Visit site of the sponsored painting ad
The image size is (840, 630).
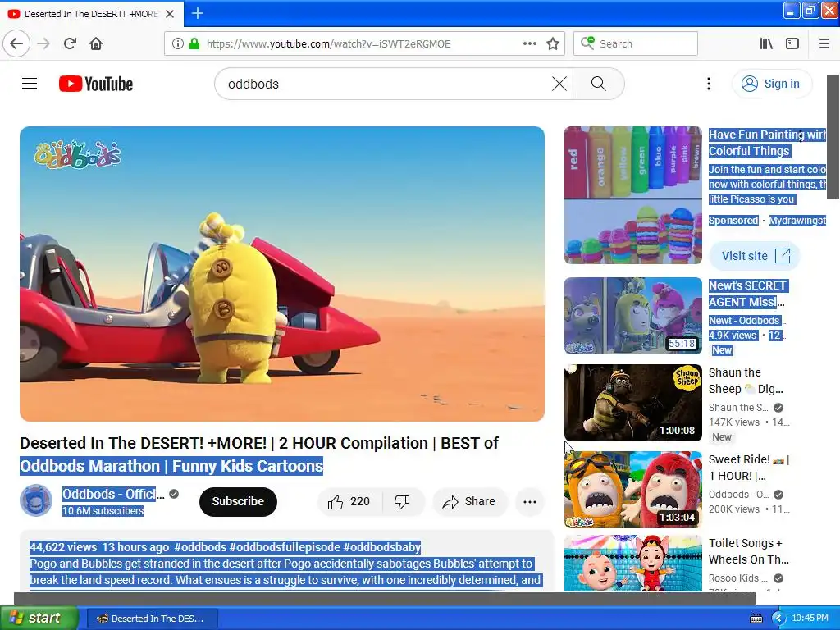pos(755,256)
